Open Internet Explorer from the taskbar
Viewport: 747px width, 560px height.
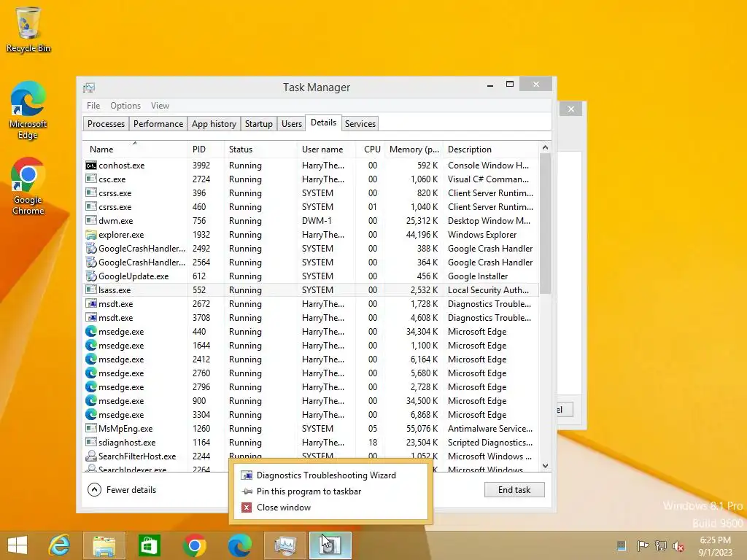tap(59, 545)
